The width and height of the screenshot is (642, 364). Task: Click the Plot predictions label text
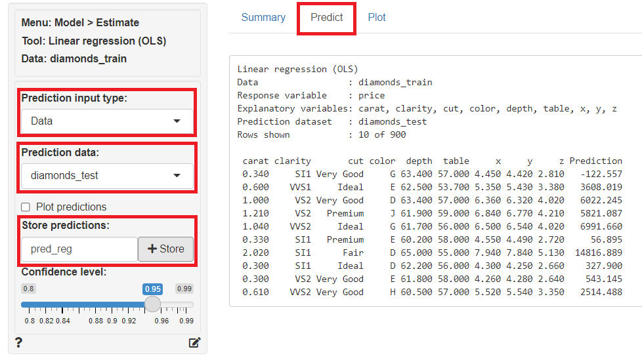point(71,207)
